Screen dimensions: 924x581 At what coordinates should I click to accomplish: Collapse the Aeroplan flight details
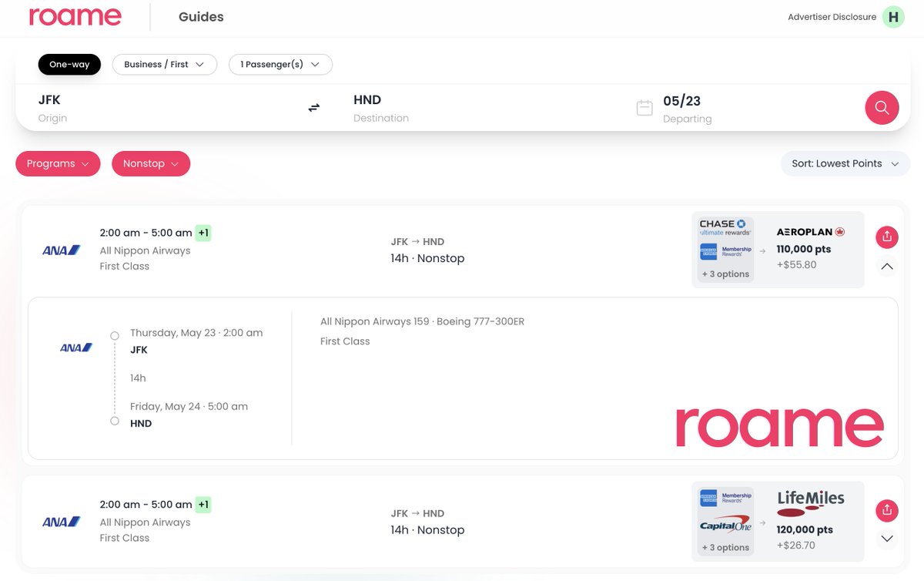click(887, 267)
